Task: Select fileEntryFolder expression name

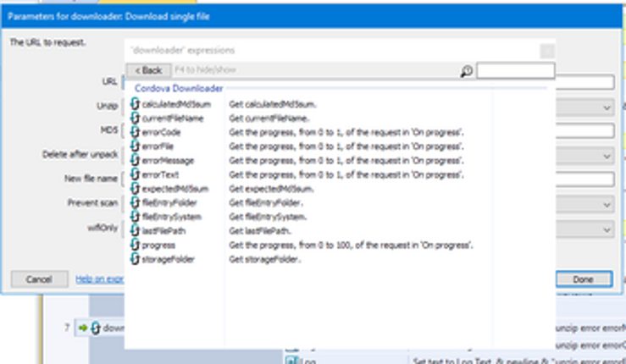Action: click(x=169, y=203)
